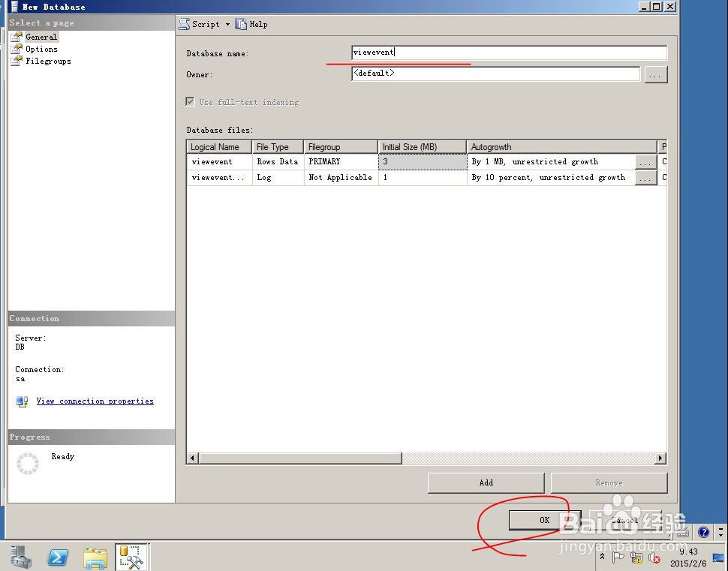
Task: Open Server Manager from the taskbar
Action: click(x=21, y=557)
